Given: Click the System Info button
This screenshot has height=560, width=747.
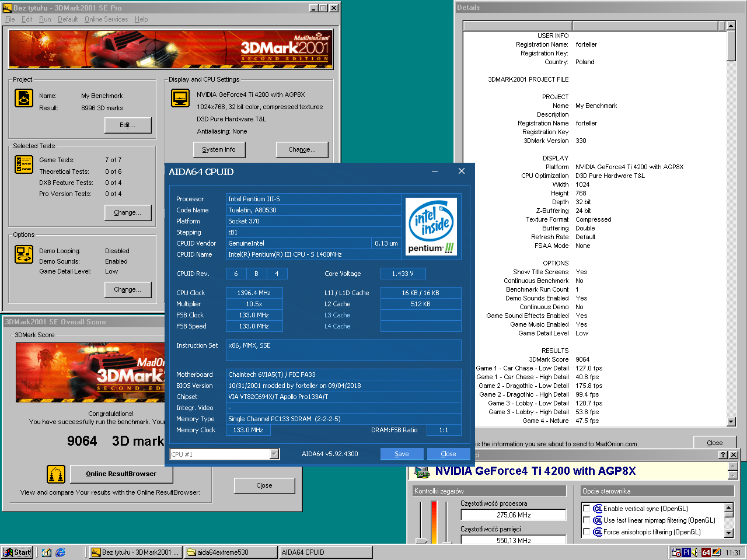Looking at the screenshot, I should pos(219,150).
